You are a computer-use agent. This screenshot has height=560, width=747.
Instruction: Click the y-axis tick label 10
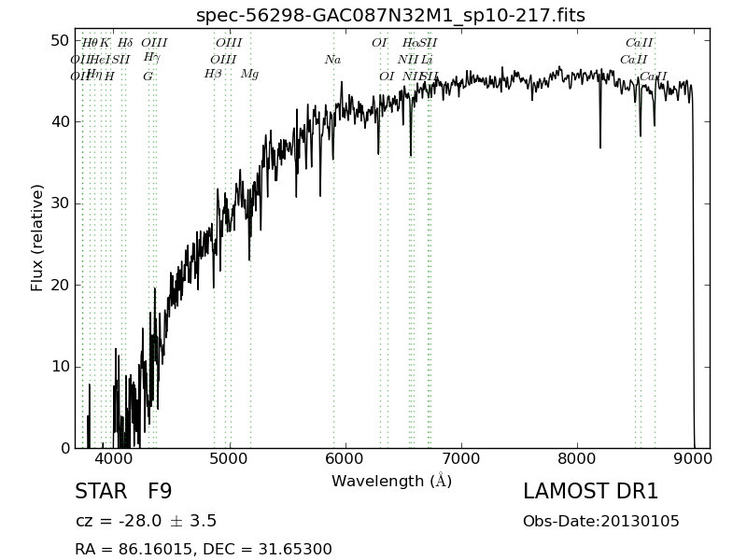(x=60, y=367)
